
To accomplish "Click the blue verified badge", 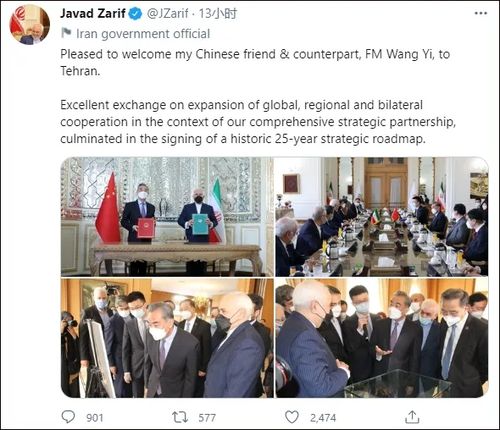I will coord(135,14).
